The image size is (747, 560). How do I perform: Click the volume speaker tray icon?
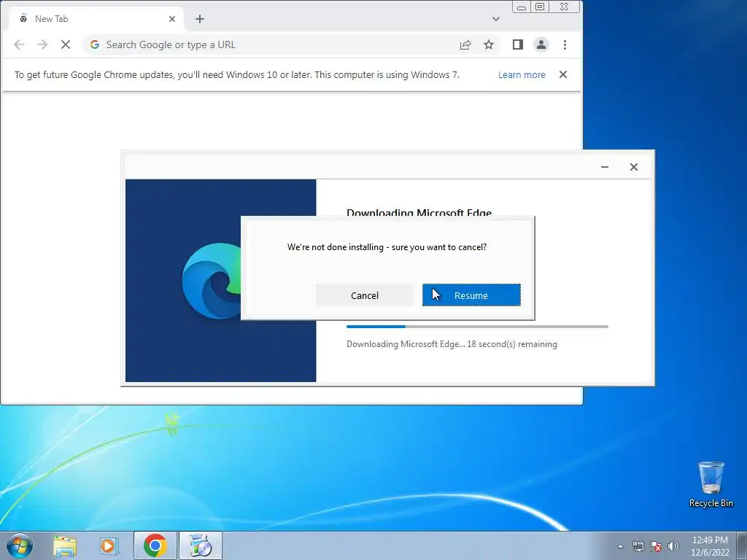pyautogui.click(x=673, y=546)
